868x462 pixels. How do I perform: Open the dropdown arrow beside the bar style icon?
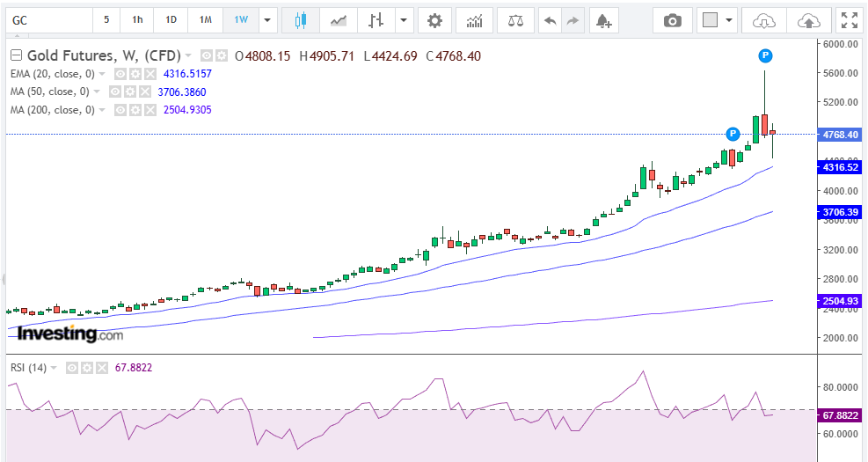pyautogui.click(x=403, y=20)
